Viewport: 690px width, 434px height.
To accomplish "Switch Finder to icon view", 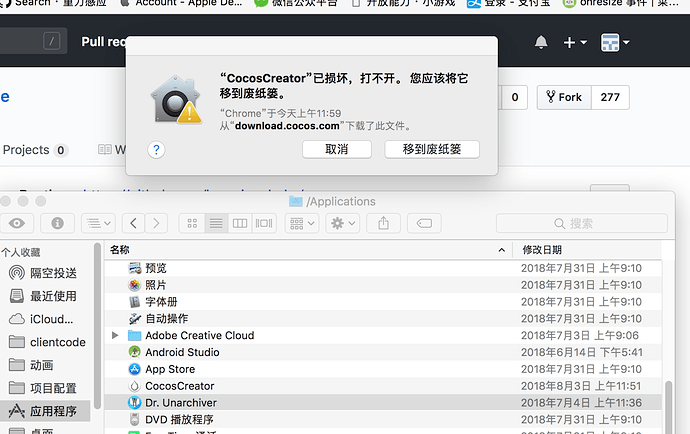I will pyautogui.click(x=192, y=223).
